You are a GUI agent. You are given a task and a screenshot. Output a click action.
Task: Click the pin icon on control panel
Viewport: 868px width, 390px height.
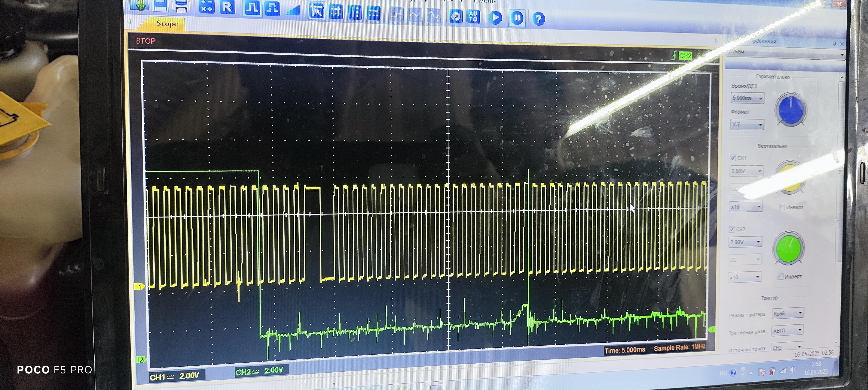pos(834,43)
